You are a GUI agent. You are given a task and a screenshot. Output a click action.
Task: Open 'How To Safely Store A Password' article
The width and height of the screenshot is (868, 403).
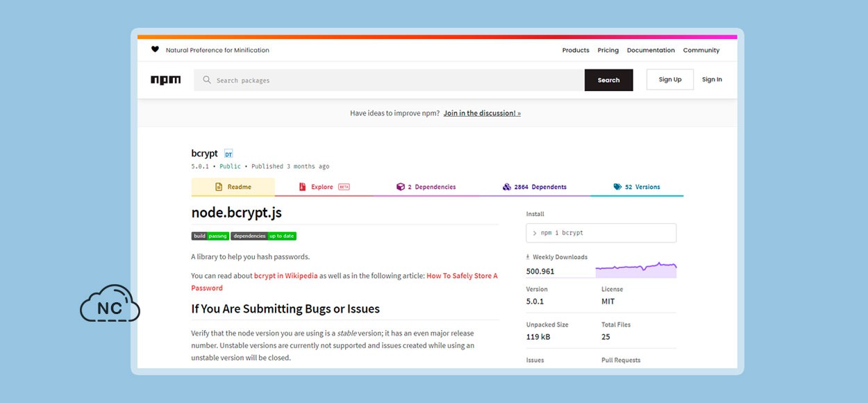point(344,281)
